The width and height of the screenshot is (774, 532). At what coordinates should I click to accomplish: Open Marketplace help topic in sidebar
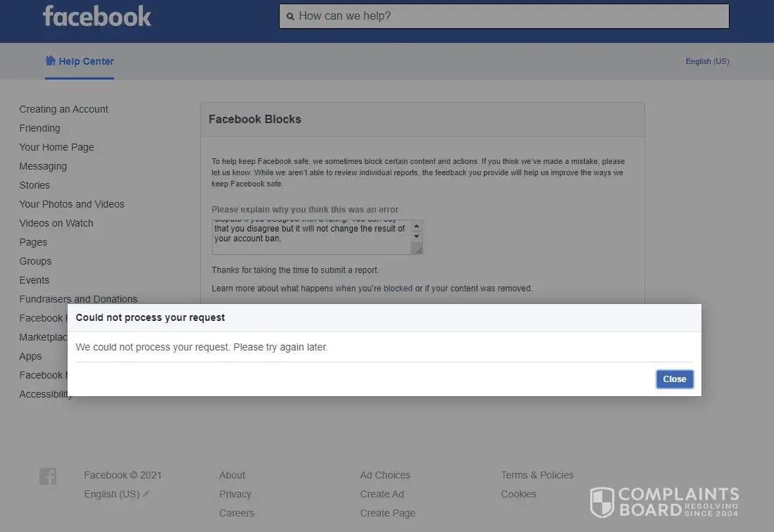[x=43, y=337]
